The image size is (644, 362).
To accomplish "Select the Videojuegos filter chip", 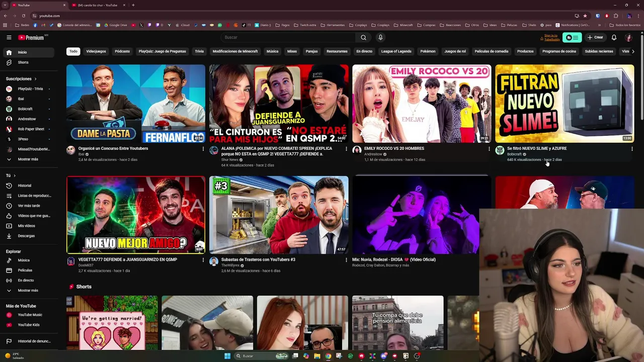I will click(x=96, y=51).
